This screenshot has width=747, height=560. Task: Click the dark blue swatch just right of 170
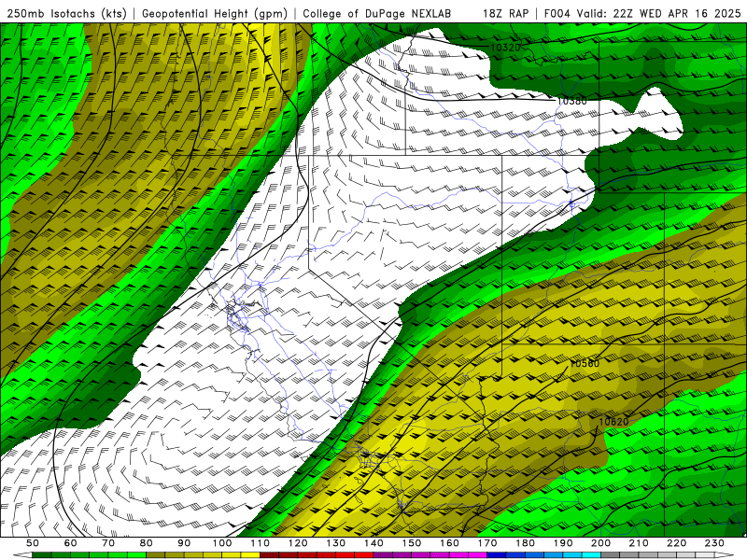pyautogui.click(x=497, y=555)
